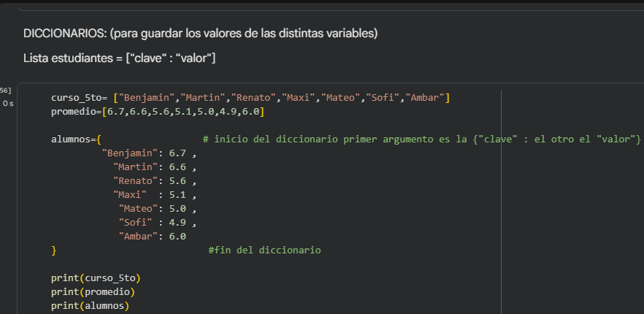Click the '0s' execution time label

[8, 104]
